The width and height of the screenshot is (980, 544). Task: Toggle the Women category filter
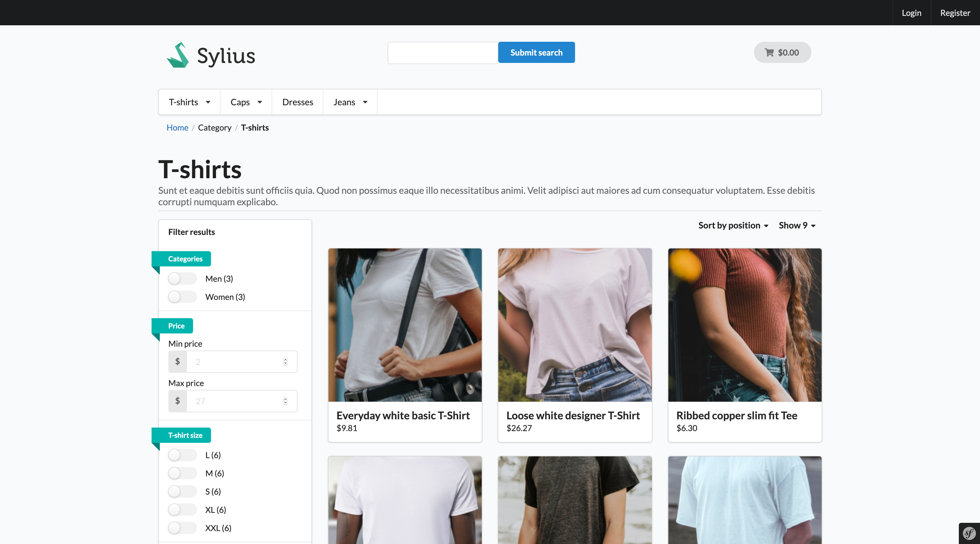(x=182, y=297)
